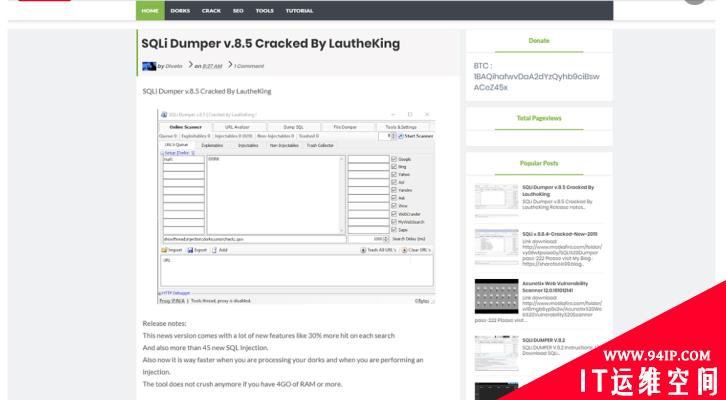This screenshot has height=400, width=726.
Task: Switch to the Tools & Settings tab
Action: [401, 127]
